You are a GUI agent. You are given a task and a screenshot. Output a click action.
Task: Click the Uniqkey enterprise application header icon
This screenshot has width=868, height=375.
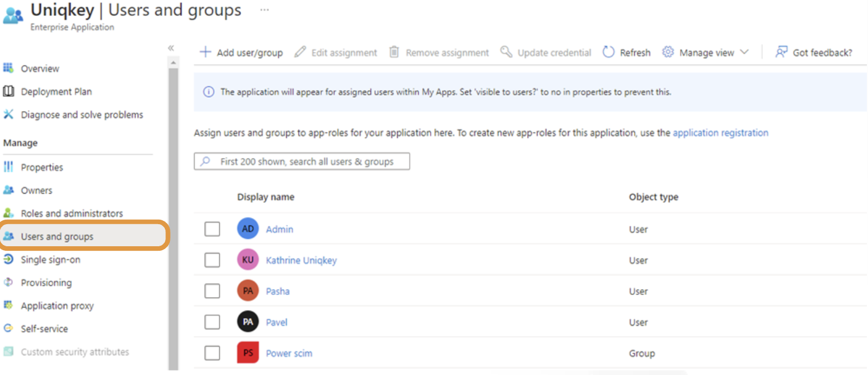(13, 16)
